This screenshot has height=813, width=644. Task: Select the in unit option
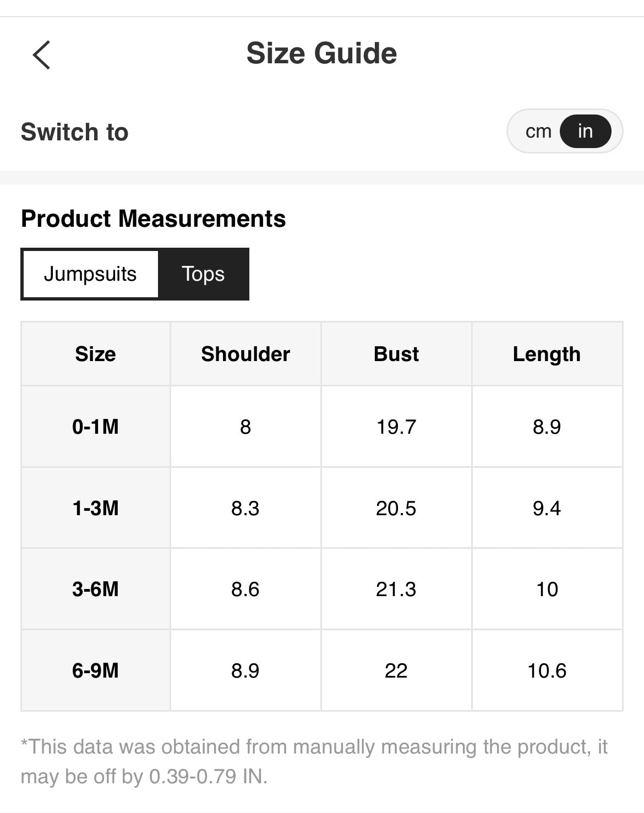[585, 132]
